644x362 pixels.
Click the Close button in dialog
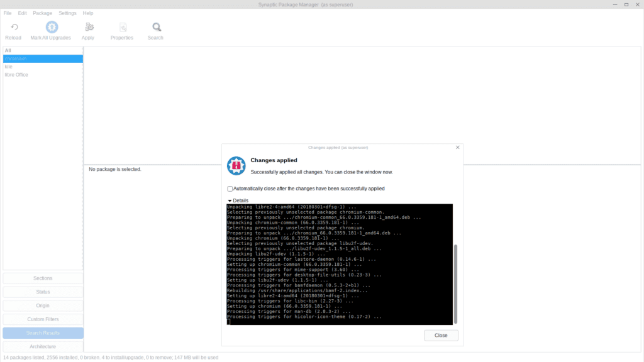[441, 336]
